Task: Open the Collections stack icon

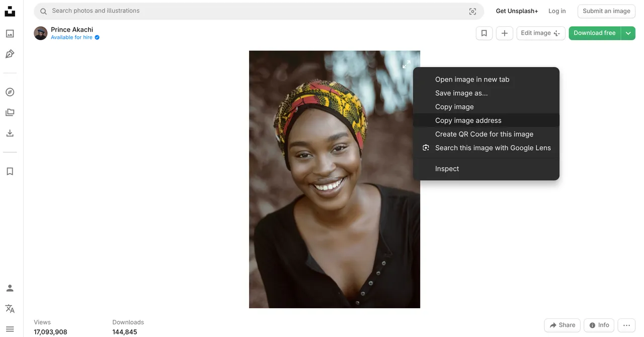Action: point(10,112)
